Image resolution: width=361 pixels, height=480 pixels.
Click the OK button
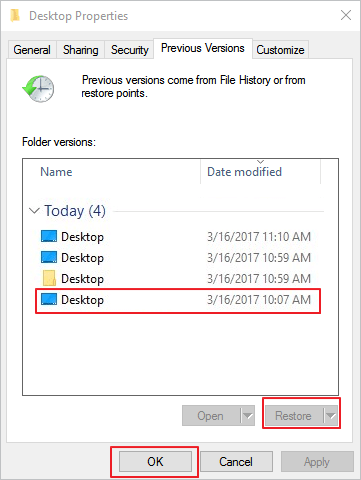click(x=155, y=462)
